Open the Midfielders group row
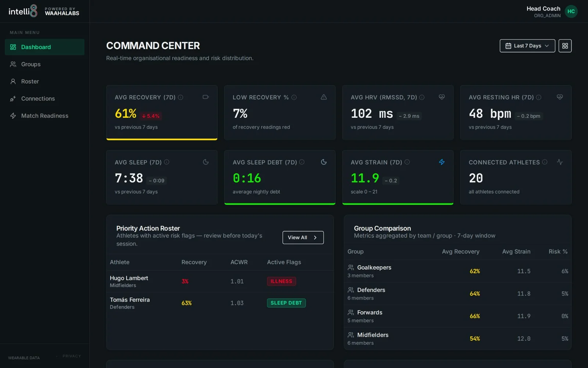Viewport: 588px width, 368px height. pyautogui.click(x=458, y=339)
